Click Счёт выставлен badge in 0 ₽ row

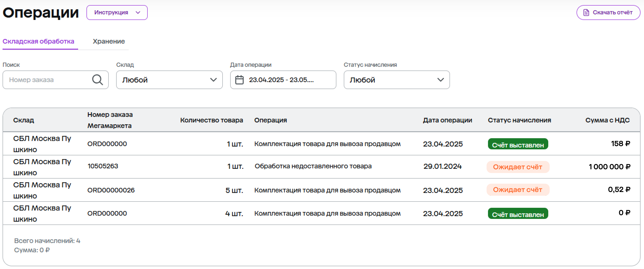coord(518,214)
